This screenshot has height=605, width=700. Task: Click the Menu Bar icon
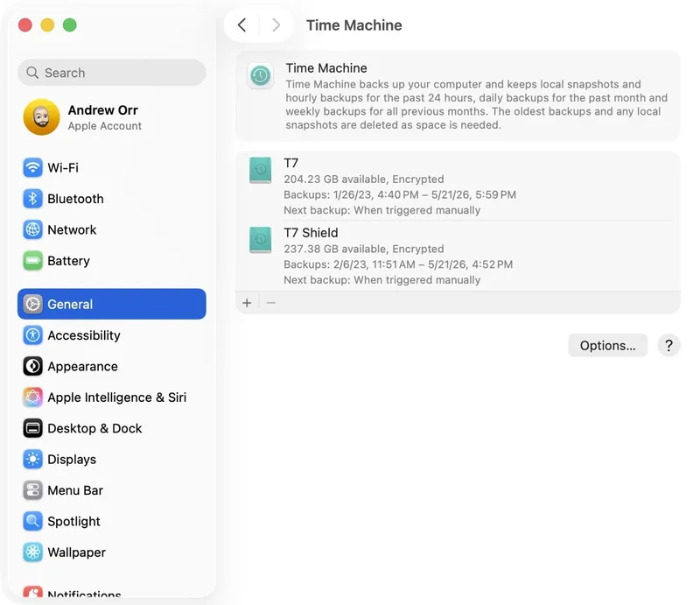coord(32,490)
